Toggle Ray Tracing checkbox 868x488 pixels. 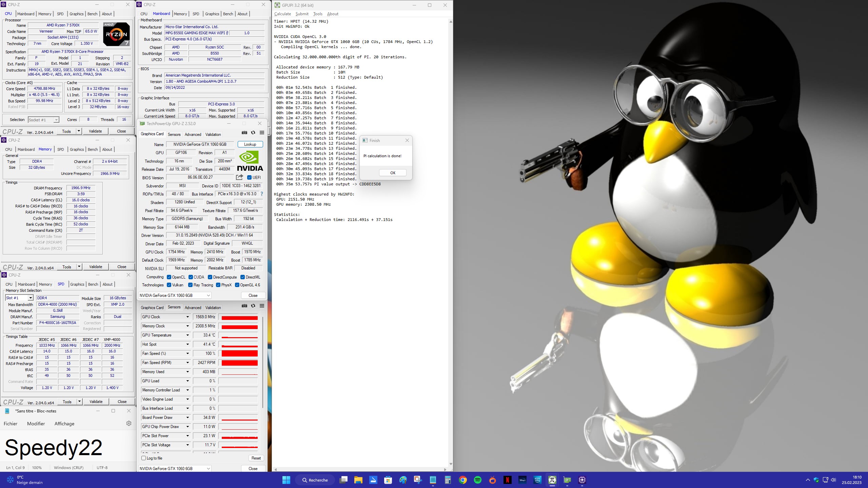(x=190, y=285)
